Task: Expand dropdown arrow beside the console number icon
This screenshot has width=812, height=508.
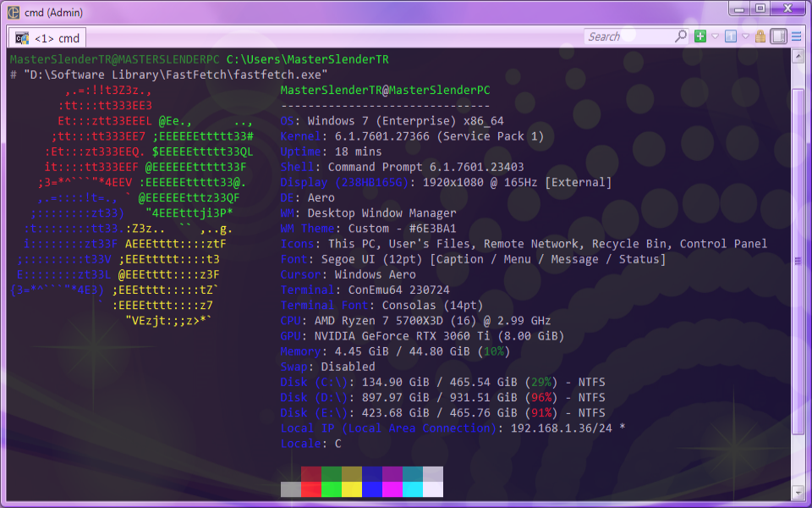Action: tap(746, 36)
